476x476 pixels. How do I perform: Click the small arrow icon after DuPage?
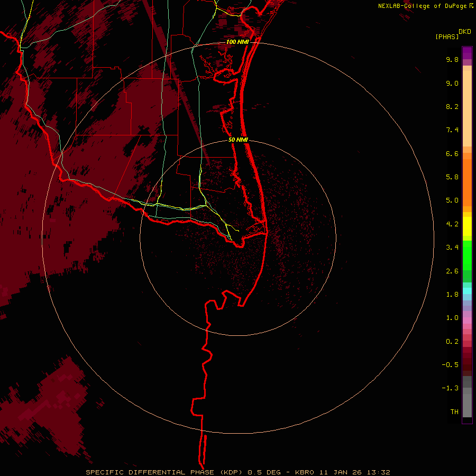click(471, 6)
